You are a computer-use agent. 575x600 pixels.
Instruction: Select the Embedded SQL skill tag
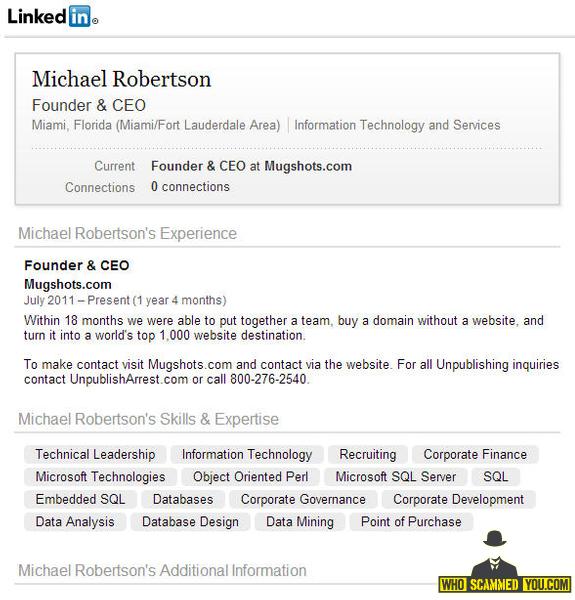click(80, 499)
